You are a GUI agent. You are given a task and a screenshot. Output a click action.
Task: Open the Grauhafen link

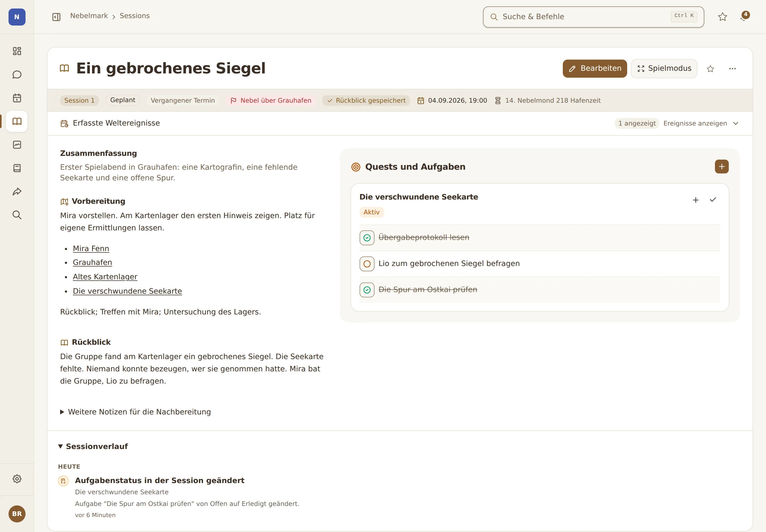point(92,263)
